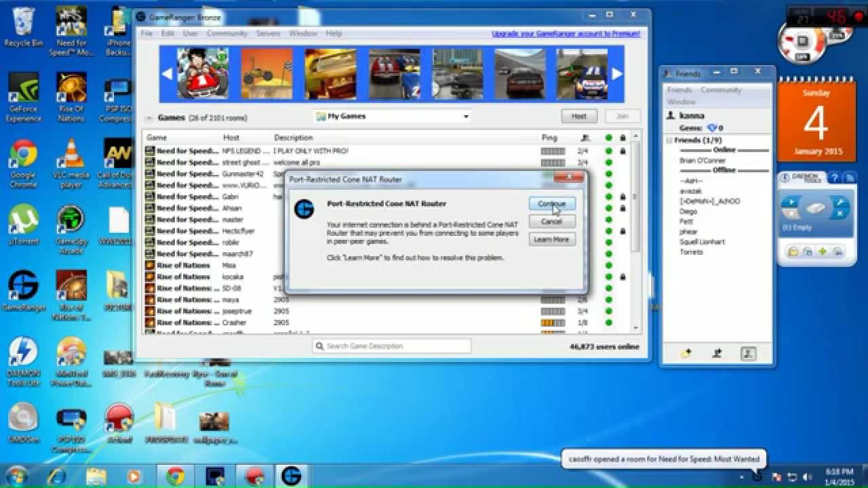The width and height of the screenshot is (868, 488).
Task: Open GameRanger desktop shortcut
Action: (23, 291)
